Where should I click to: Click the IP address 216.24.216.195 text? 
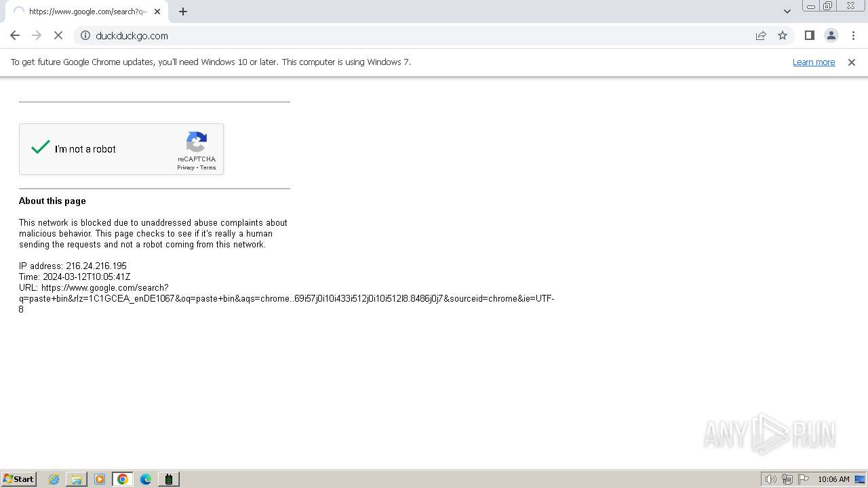[73, 266]
